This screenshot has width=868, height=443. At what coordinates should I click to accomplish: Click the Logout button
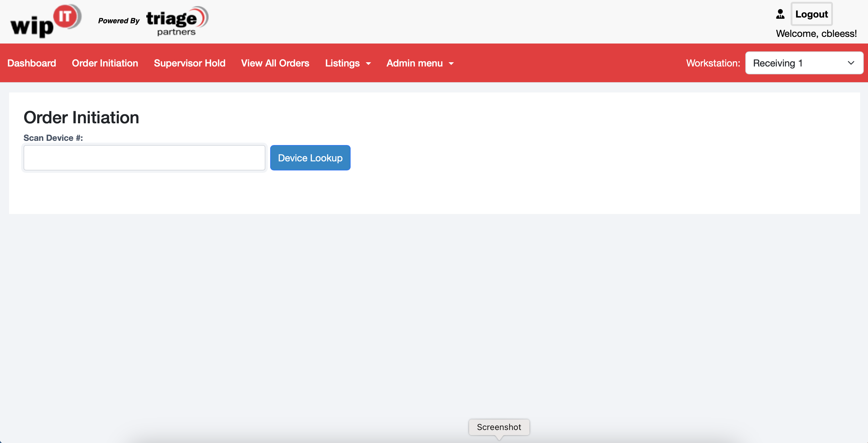[811, 14]
